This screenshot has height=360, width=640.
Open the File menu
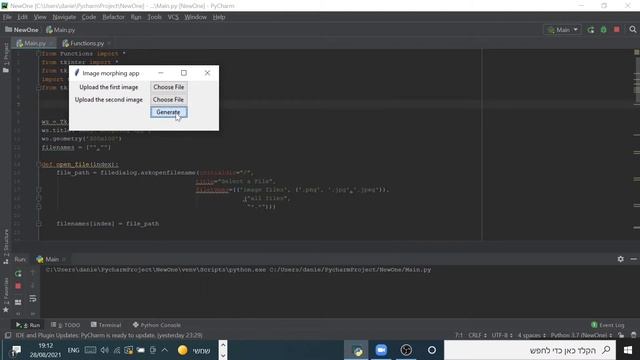(7, 17)
